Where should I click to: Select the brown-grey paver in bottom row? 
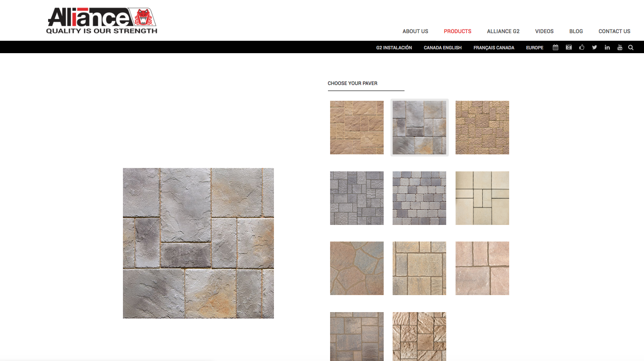click(x=357, y=336)
